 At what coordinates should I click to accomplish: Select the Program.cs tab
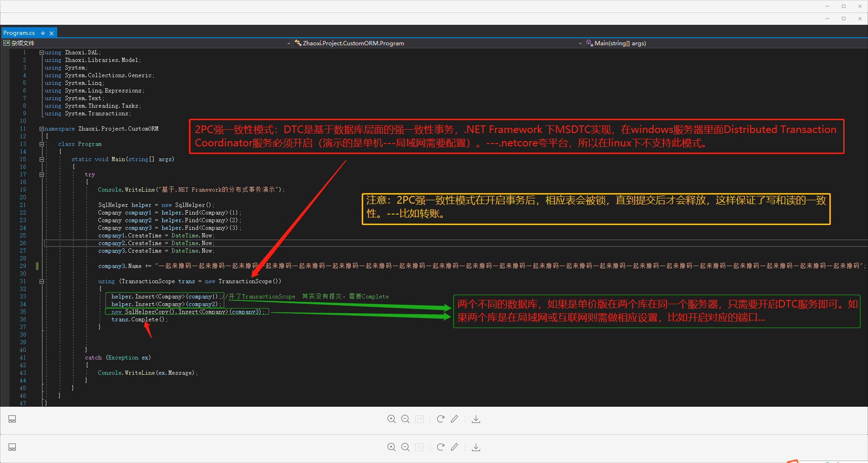click(x=20, y=33)
